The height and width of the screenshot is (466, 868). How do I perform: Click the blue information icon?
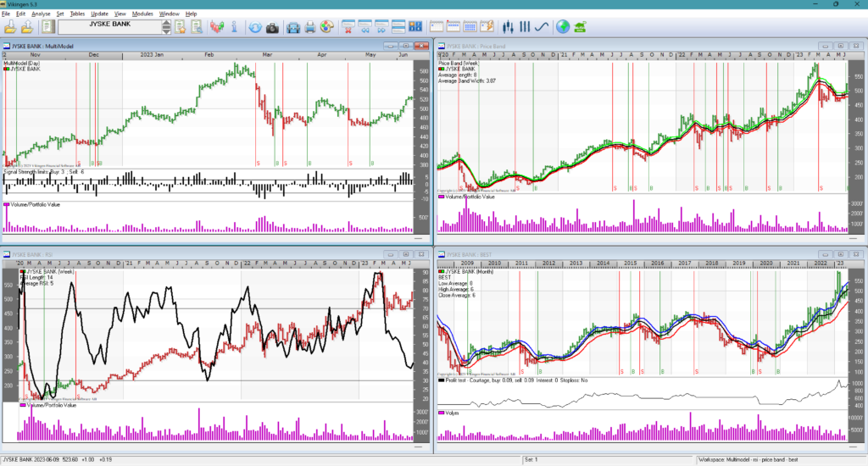(234, 26)
